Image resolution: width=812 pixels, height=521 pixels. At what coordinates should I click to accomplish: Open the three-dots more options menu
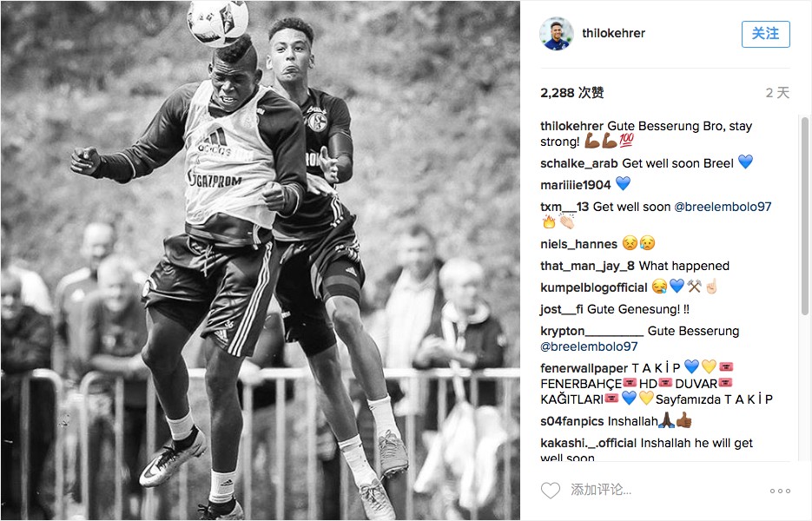[780, 491]
